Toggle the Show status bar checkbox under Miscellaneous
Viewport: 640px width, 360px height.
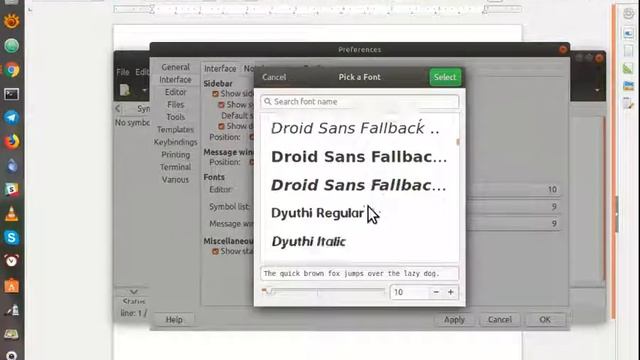[215, 252]
